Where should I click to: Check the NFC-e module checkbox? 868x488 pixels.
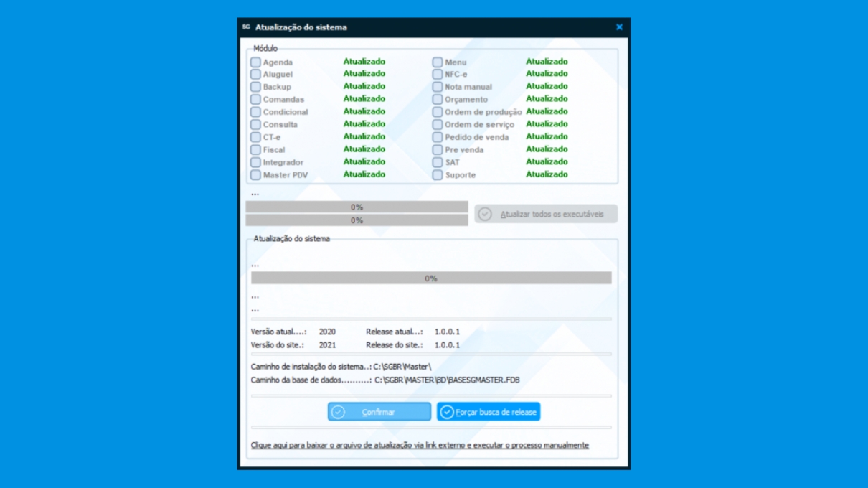pos(438,75)
